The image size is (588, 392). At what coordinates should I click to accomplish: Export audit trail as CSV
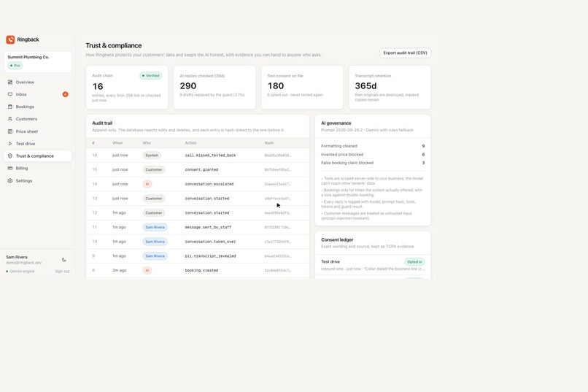[x=405, y=53]
